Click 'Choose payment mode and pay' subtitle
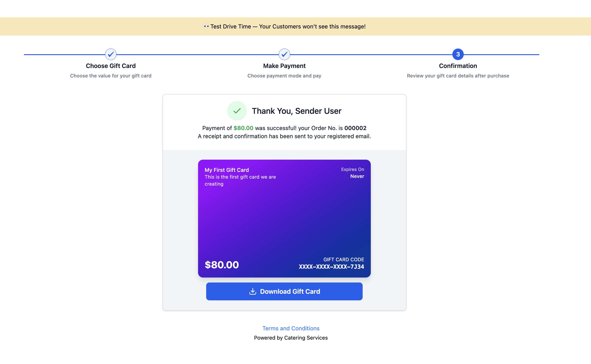The height and width of the screenshot is (364, 591). pyautogui.click(x=284, y=76)
